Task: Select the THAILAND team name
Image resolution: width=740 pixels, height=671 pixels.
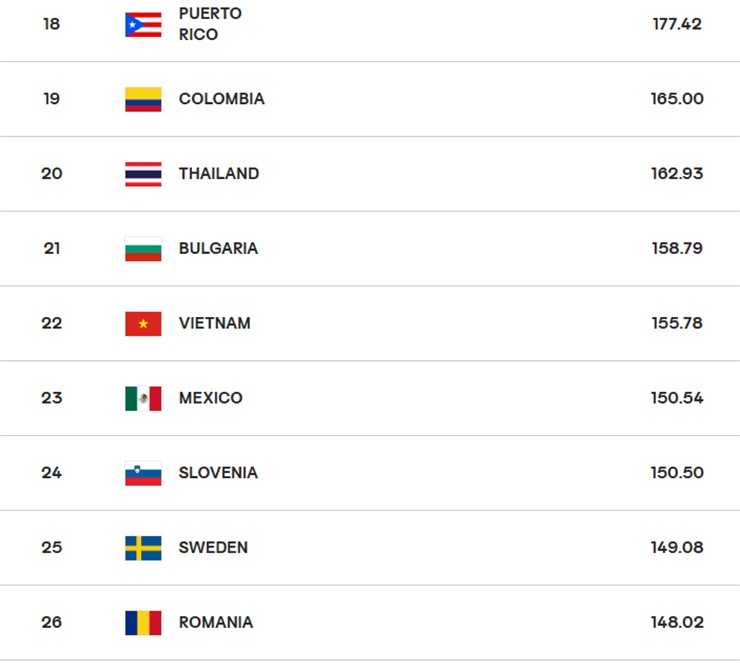Action: click(x=218, y=174)
